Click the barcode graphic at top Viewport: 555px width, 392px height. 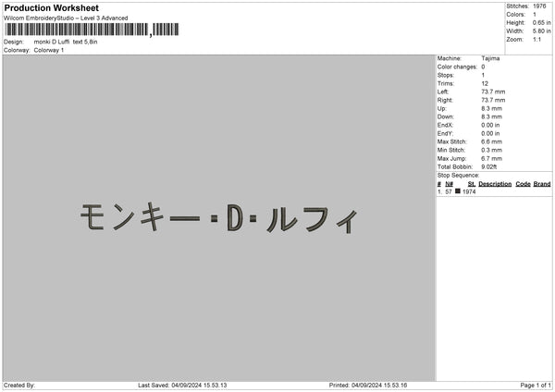[x=92, y=30]
